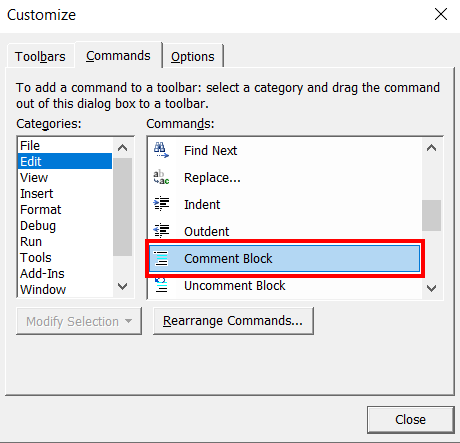Click the Find Next binoculars icon

[x=161, y=150]
